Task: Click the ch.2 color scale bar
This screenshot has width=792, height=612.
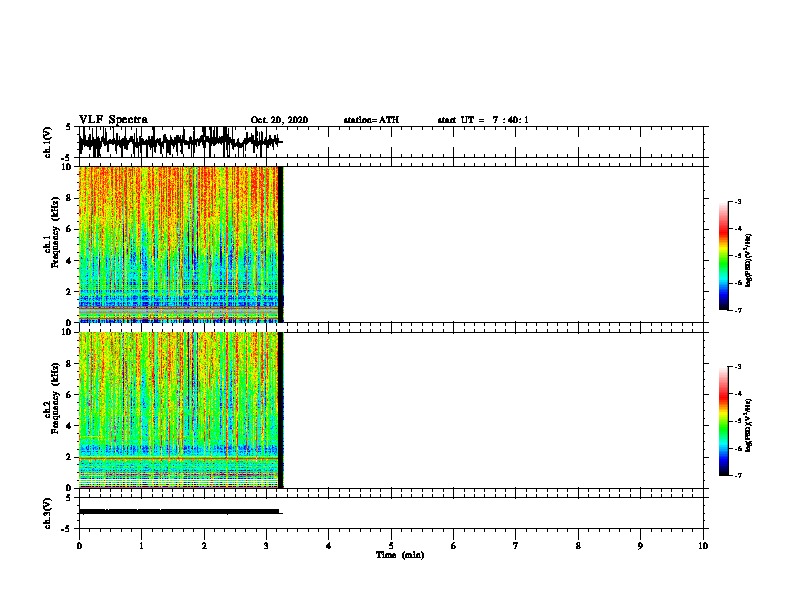Action: tap(724, 421)
